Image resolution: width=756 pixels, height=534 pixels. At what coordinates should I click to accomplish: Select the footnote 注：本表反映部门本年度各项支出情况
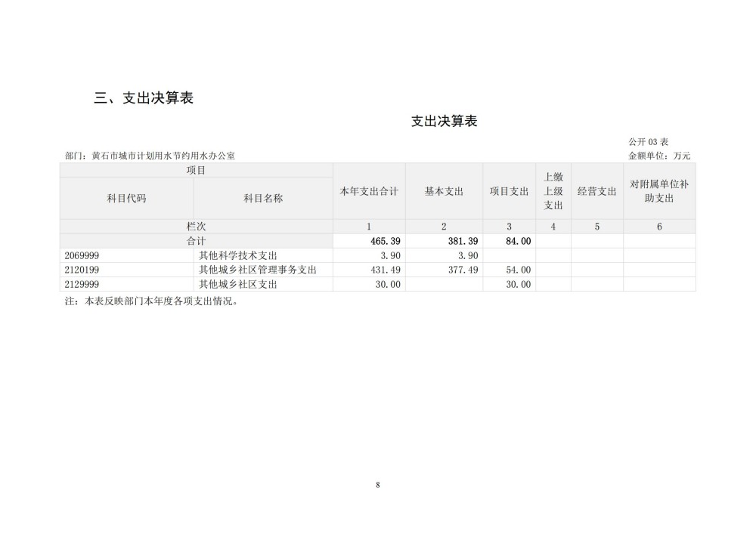click(152, 301)
